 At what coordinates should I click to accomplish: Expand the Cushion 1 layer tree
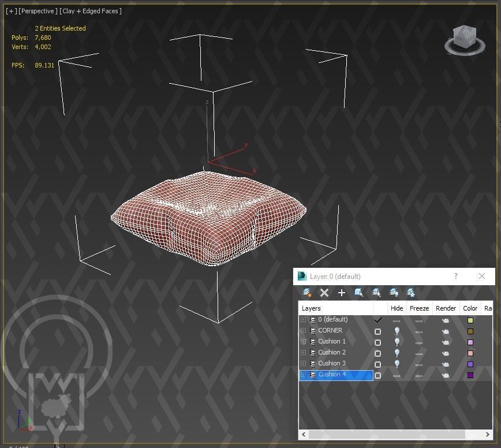click(x=303, y=341)
